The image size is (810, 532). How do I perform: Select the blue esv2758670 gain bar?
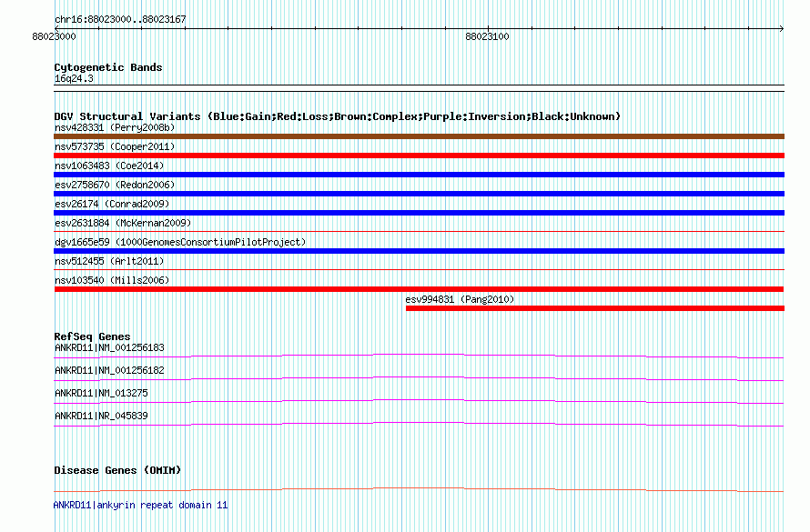pos(419,194)
